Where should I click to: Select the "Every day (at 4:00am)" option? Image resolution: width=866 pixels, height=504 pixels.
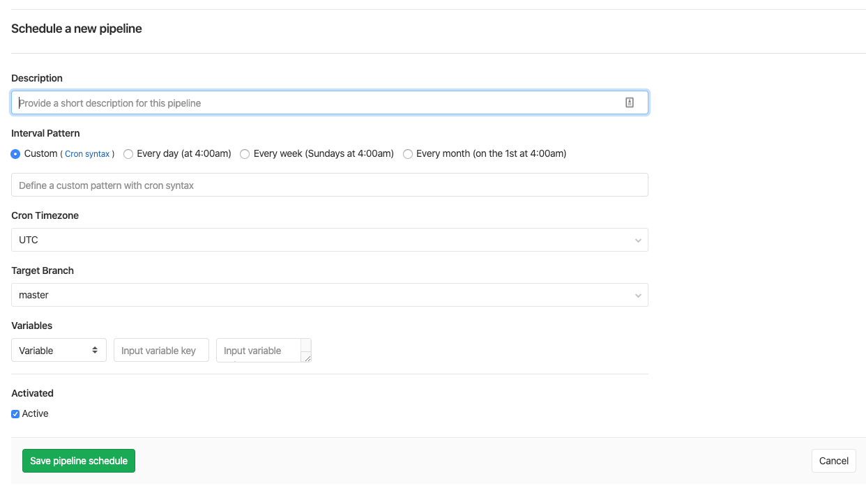click(x=128, y=153)
